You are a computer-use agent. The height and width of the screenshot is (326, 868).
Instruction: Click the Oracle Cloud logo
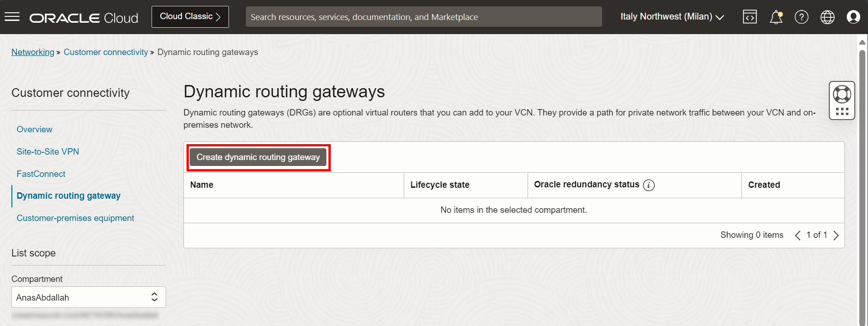click(x=84, y=18)
